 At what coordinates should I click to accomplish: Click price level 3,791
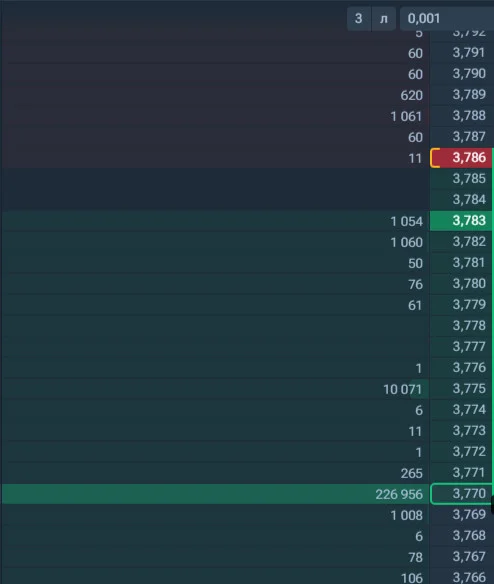click(469, 53)
